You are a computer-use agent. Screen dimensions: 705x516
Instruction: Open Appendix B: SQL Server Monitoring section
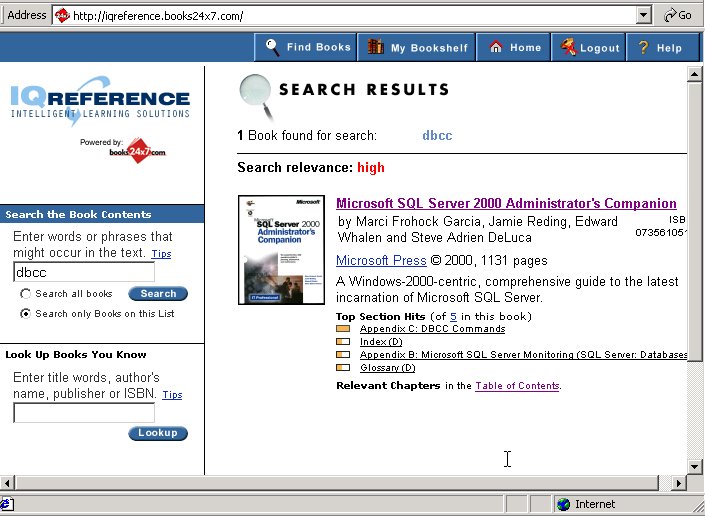[523, 355]
